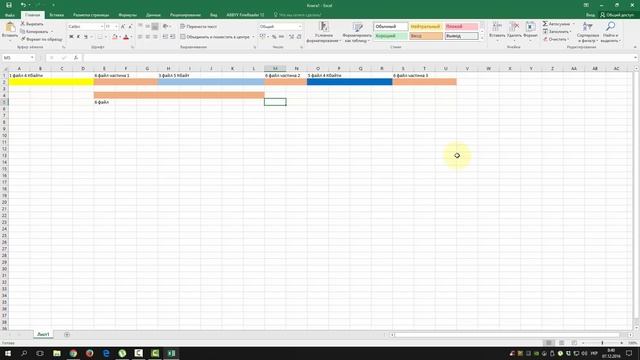Click the zoom slider handle
640x360 pixels.
tap(602, 343)
